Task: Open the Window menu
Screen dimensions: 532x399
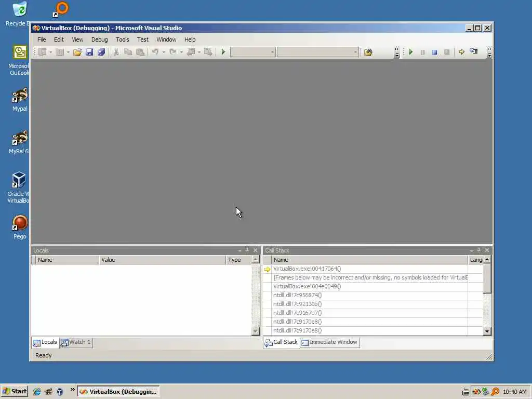Action: pyautogui.click(x=166, y=39)
